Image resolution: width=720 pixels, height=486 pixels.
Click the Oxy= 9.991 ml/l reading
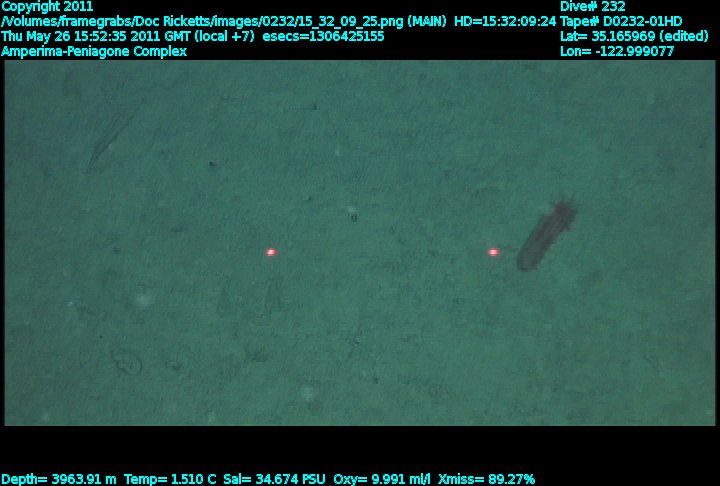pyautogui.click(x=382, y=479)
